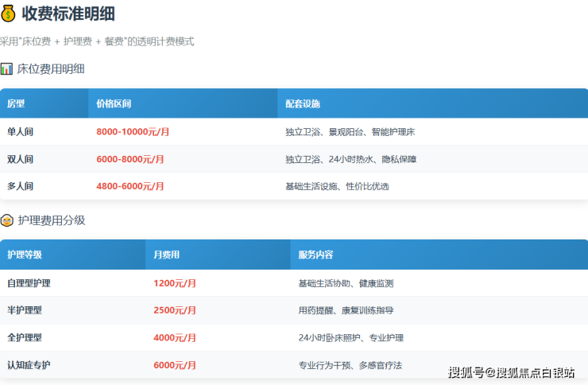
Task: Click the 配套设施 column header
Action: click(303, 103)
